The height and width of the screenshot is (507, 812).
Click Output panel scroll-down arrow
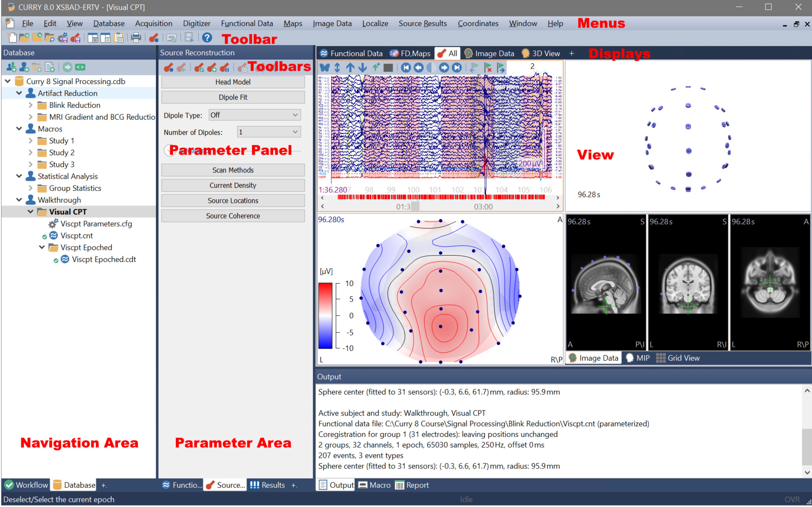807,472
